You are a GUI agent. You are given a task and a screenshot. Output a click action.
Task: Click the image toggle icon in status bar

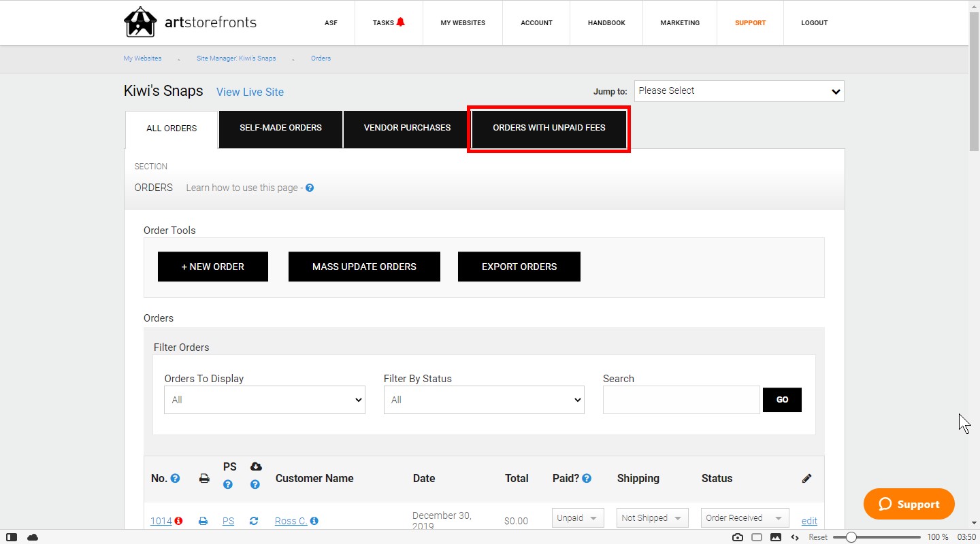point(776,537)
